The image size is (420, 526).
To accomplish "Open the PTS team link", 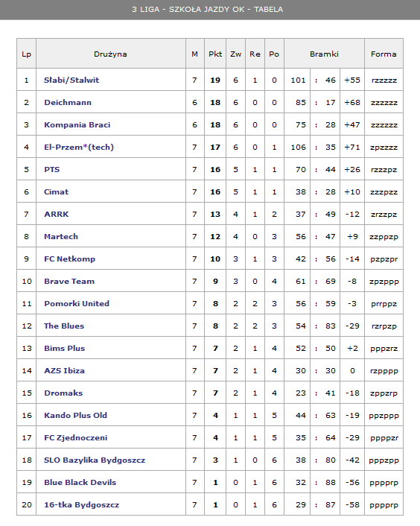I will pyautogui.click(x=52, y=169).
